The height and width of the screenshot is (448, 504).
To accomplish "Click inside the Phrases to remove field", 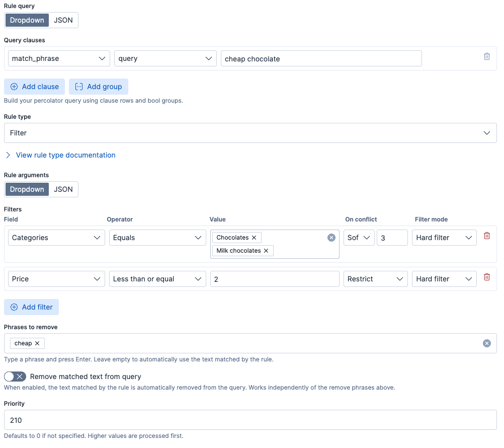I will tap(250, 343).
